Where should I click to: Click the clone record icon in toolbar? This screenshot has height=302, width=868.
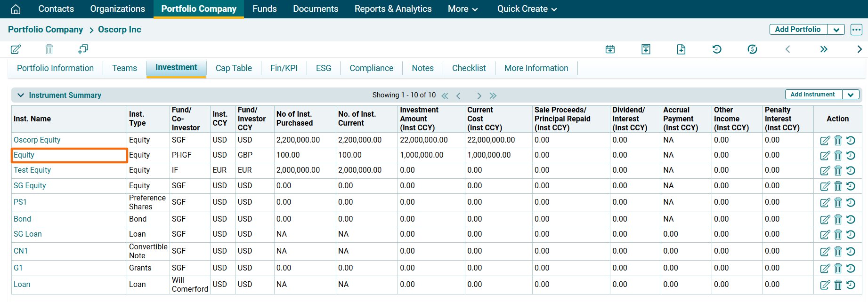pos(83,49)
